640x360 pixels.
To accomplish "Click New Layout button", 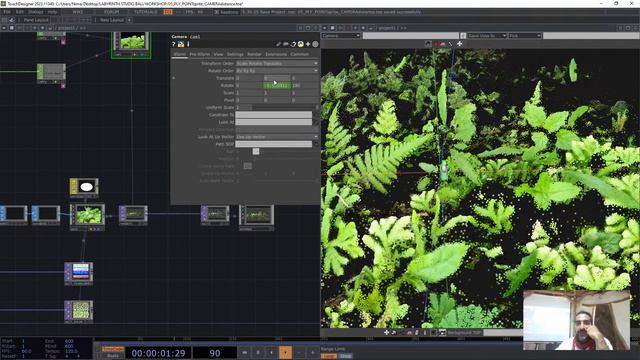I will [x=111, y=20].
